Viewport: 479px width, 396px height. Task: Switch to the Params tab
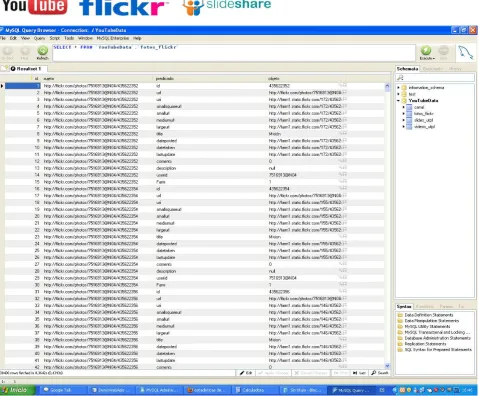click(446, 306)
